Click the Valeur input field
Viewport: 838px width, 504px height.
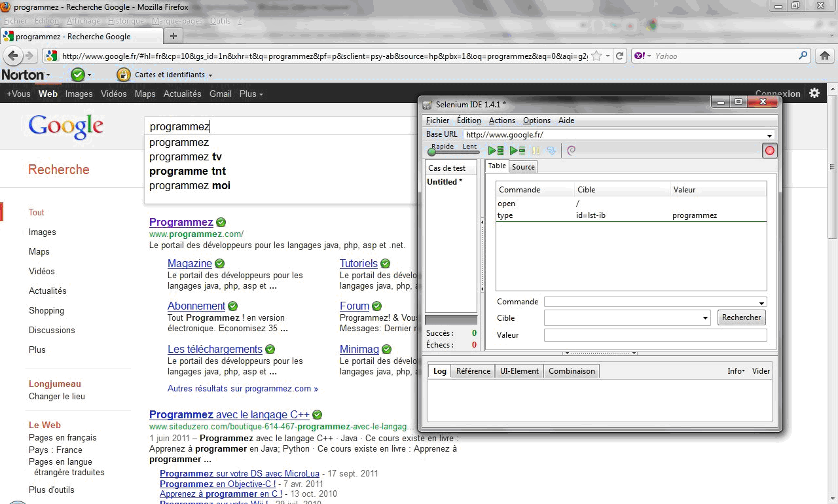pyautogui.click(x=655, y=335)
